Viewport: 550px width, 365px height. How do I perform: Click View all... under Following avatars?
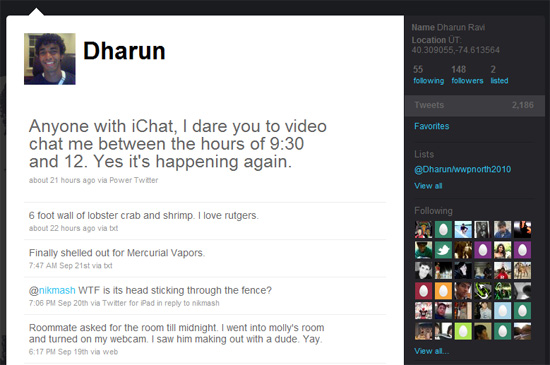point(431,351)
